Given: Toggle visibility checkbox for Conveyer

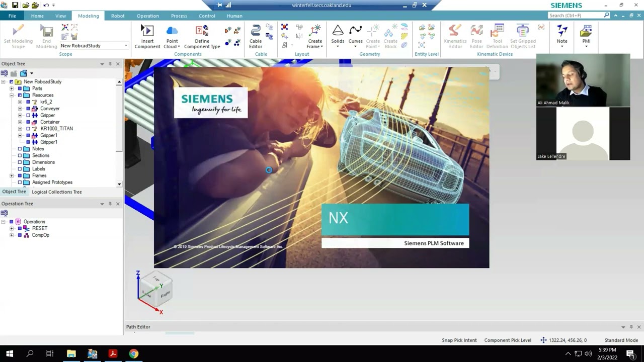Looking at the screenshot, I should coord(28,109).
